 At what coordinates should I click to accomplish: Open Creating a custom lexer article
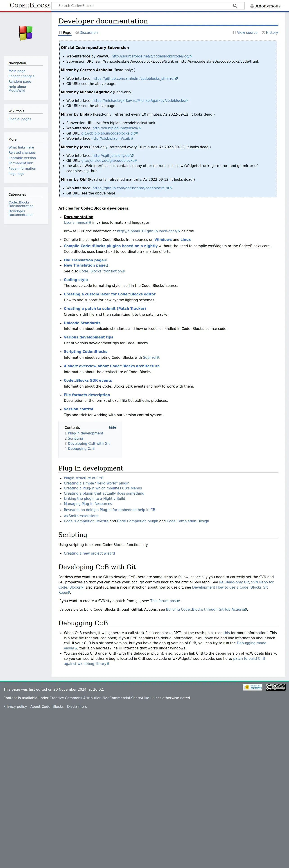tap(110, 294)
